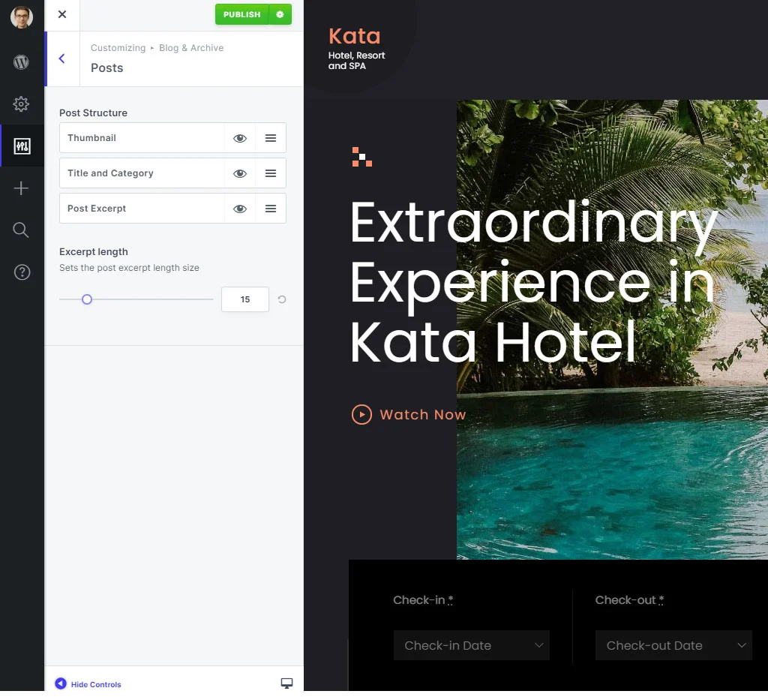Open publish settings gear beside Publish

point(280,14)
